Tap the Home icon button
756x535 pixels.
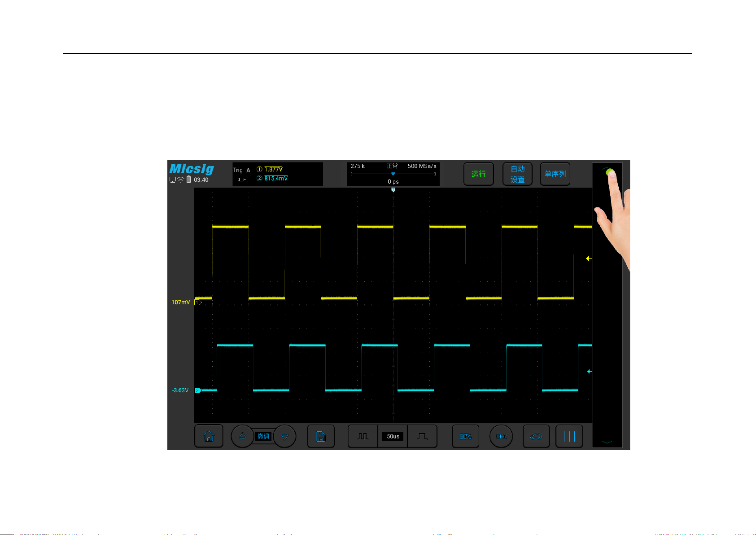click(x=209, y=436)
